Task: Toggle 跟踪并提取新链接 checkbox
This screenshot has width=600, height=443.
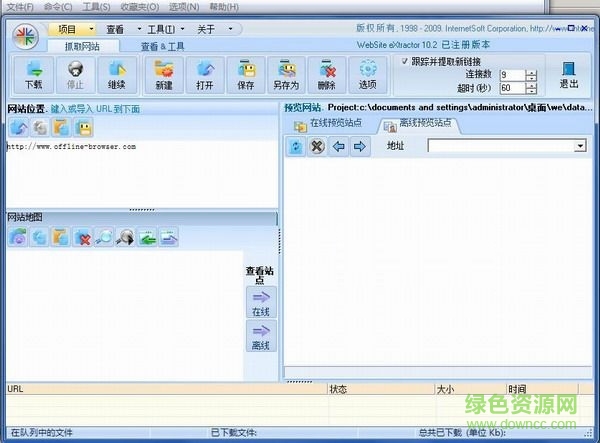Action: pos(404,61)
